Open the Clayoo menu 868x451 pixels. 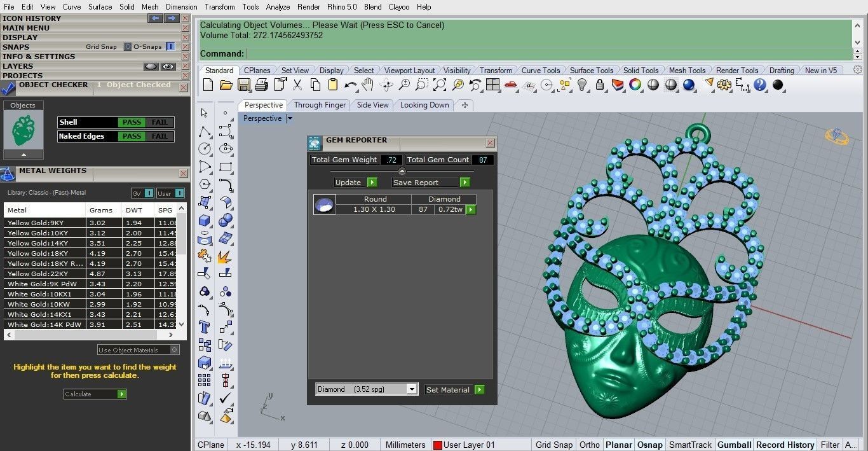click(400, 7)
